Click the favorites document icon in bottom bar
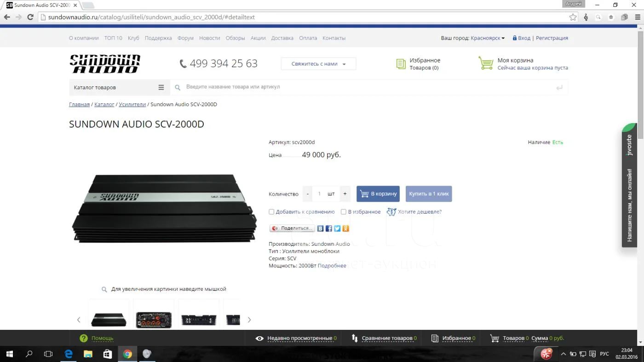The height and width of the screenshot is (362, 644). coord(435,338)
